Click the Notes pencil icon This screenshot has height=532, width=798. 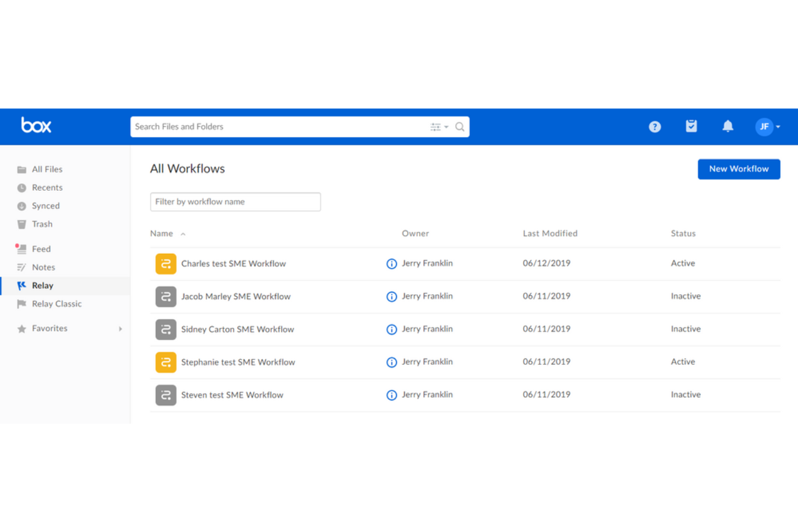22,267
